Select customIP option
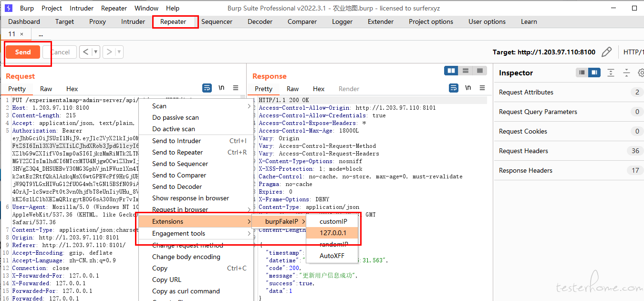This screenshot has height=301, width=644. point(333,221)
